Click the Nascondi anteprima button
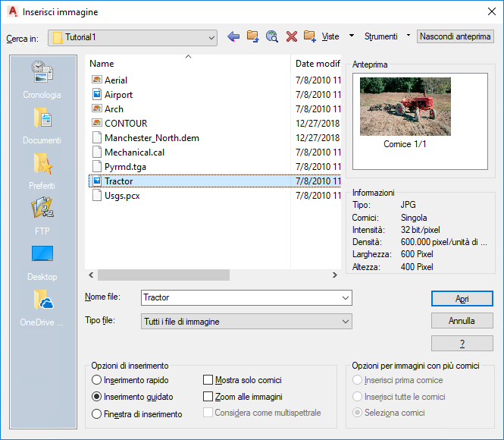Image resolution: width=504 pixels, height=440 pixels. coord(455,36)
